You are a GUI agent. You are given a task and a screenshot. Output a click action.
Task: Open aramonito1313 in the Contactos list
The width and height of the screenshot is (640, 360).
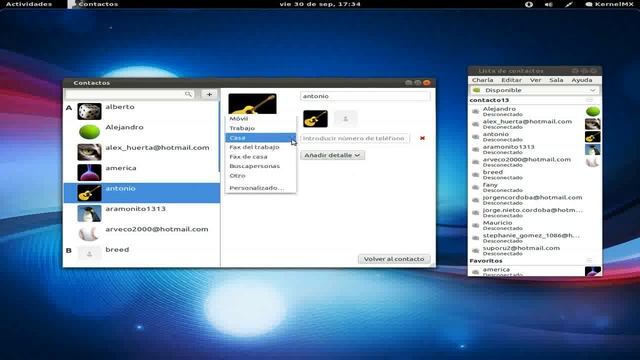point(142,213)
